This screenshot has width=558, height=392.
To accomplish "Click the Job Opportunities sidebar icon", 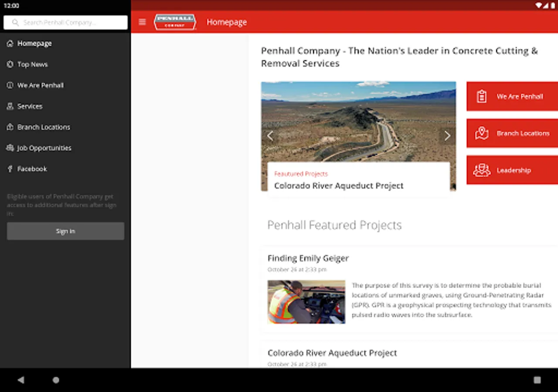I will [x=10, y=148].
